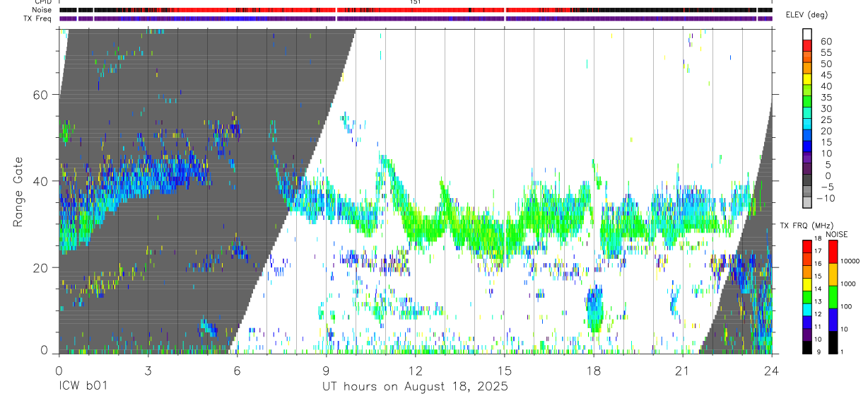Click the 'CPID' row label

point(42,2)
